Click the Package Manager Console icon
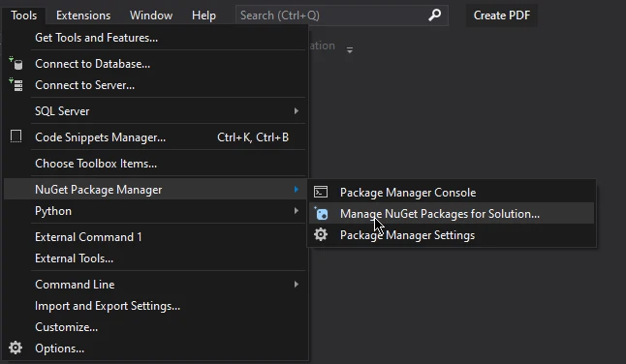Screen dimensions: 626x364 click(321, 193)
